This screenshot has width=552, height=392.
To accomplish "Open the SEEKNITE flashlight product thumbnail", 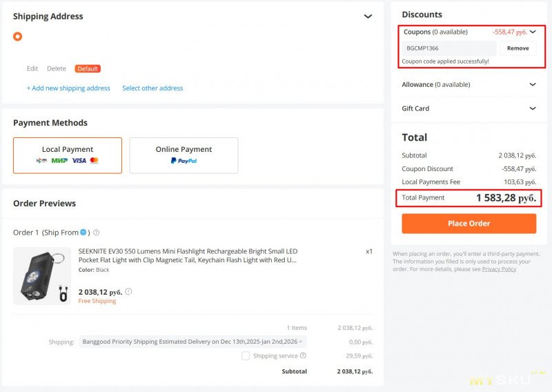I will (42, 276).
